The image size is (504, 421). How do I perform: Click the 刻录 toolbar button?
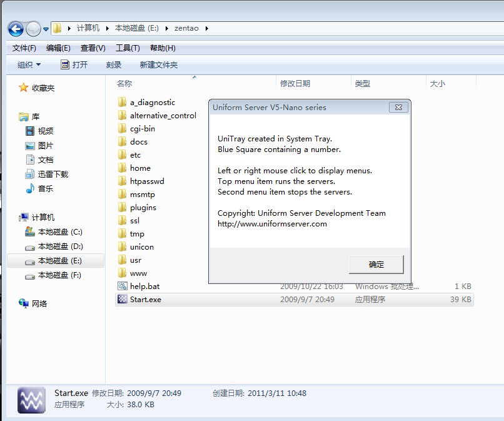(x=114, y=65)
